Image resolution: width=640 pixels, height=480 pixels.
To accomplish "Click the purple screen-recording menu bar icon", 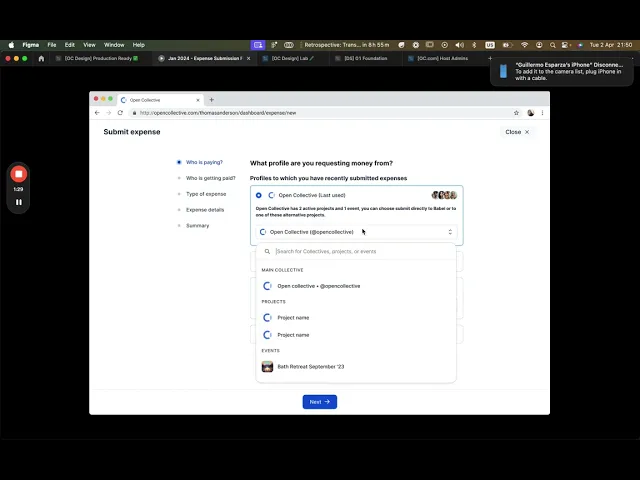I will point(258,45).
